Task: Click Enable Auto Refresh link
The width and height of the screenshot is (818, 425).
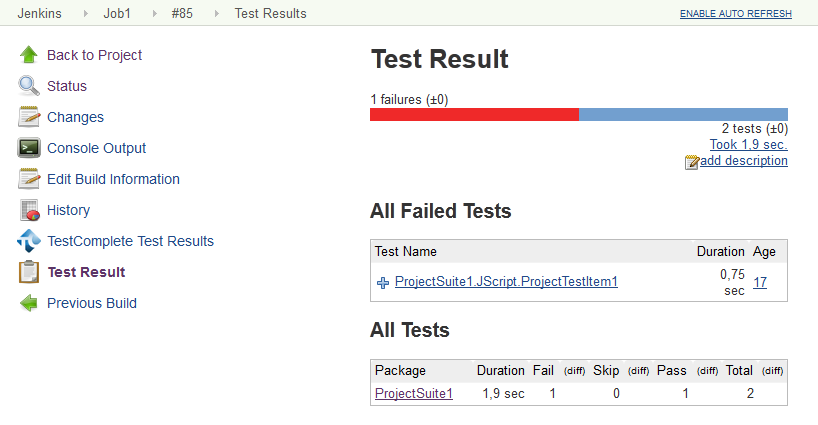Action: tap(735, 14)
